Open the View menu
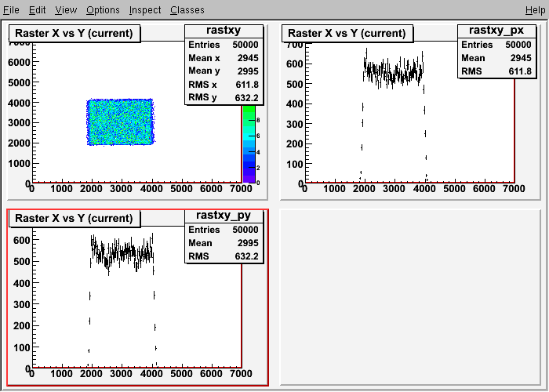Viewport: 549px width, 392px height. click(x=65, y=9)
